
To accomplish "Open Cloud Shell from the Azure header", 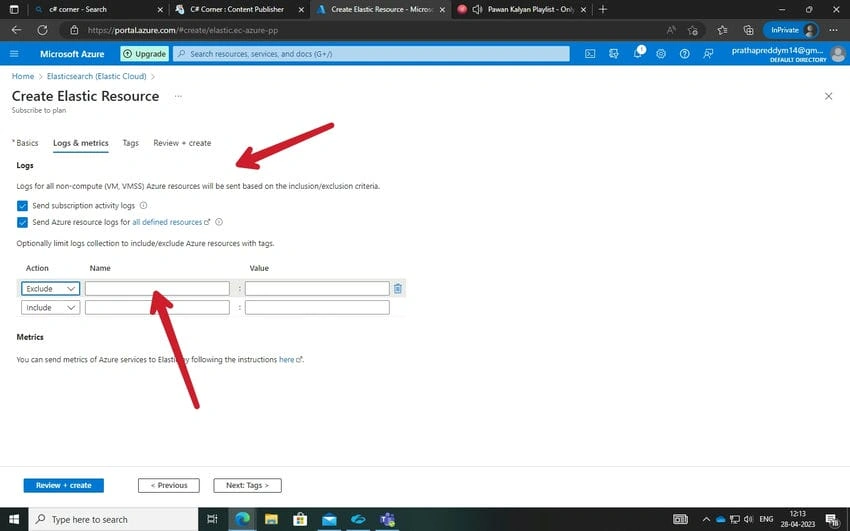I will click(590, 54).
